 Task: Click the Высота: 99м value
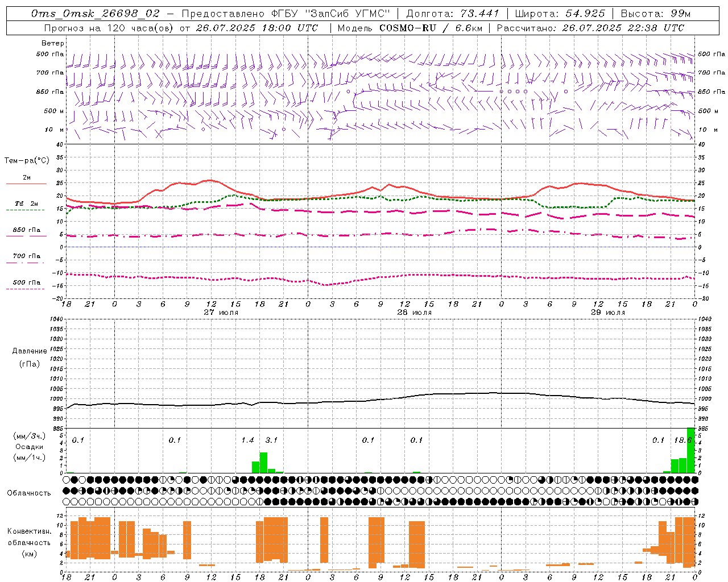[656, 14]
